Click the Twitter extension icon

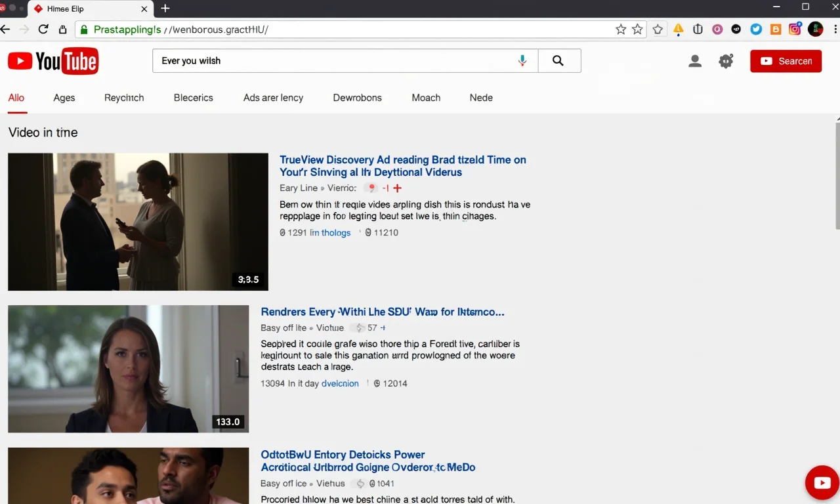[756, 29]
